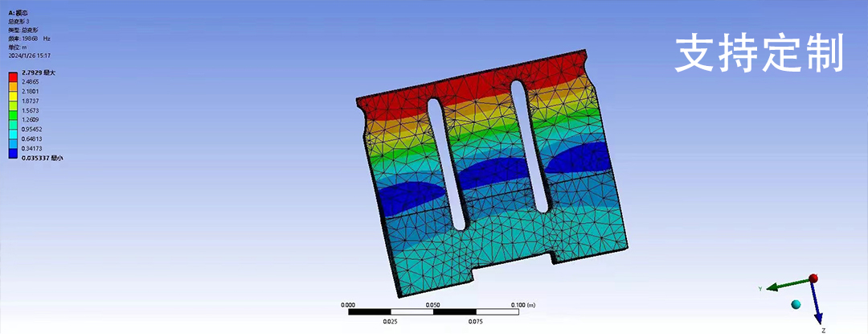Click the '支持定制' banner text

tap(759, 54)
